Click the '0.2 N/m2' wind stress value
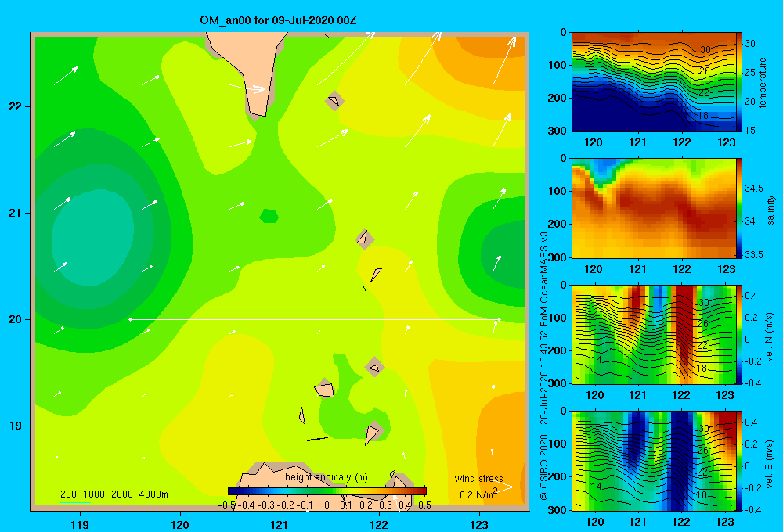 point(478,494)
